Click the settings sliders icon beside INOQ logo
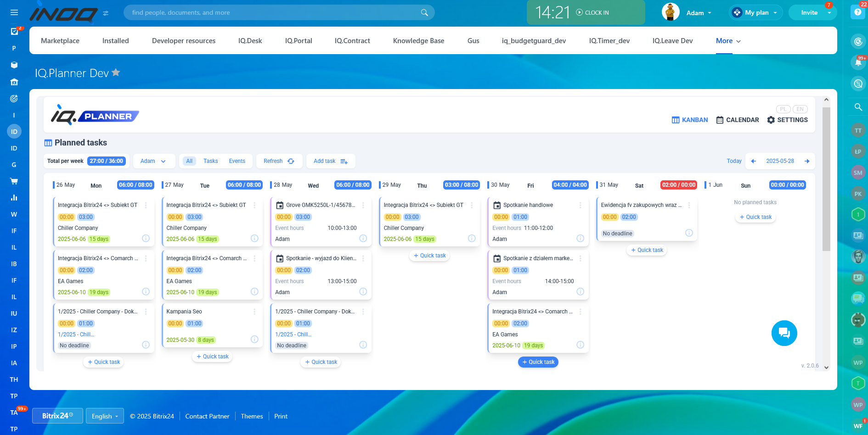The height and width of the screenshot is (435, 868). 106,13
